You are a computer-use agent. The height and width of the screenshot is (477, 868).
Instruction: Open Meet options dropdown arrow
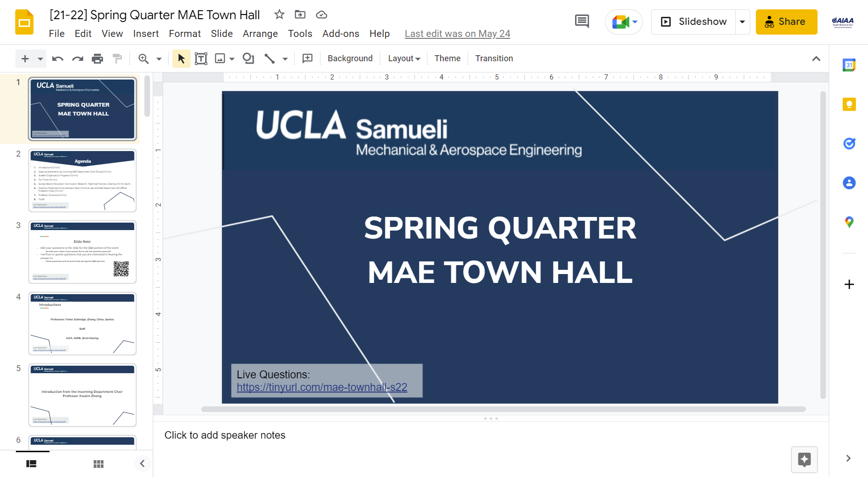pyautogui.click(x=635, y=22)
